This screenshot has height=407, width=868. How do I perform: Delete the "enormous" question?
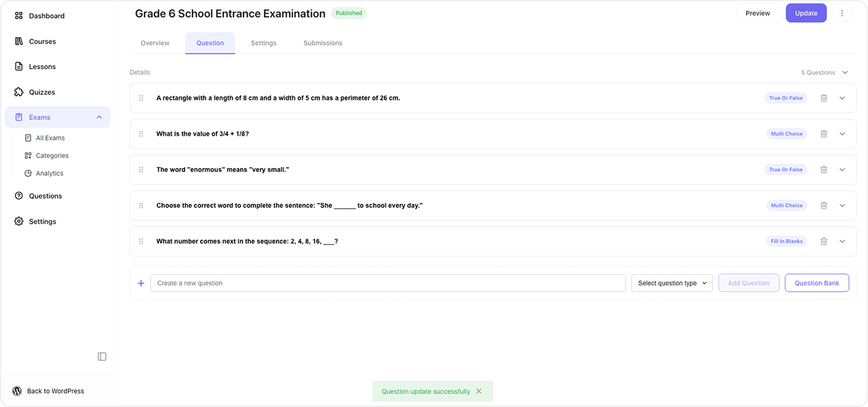point(824,170)
